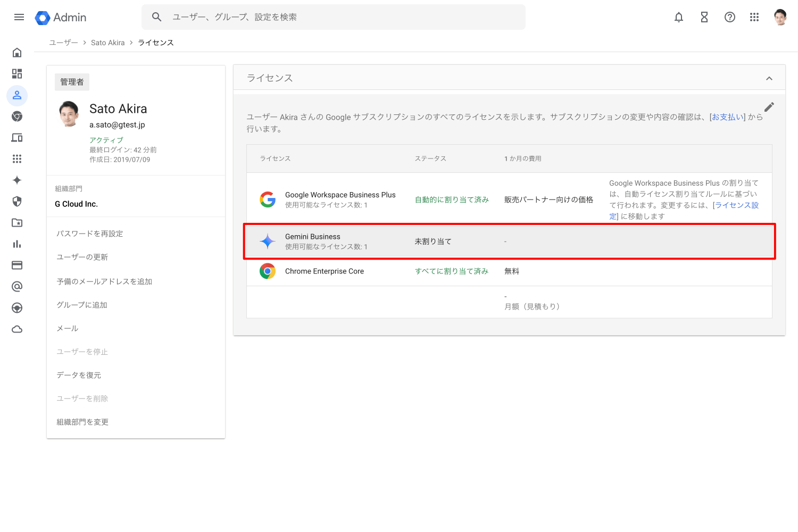Screen dimensions: 798x532
Task: Click 販売パートナー向けの価格 cell
Action: coord(548,199)
